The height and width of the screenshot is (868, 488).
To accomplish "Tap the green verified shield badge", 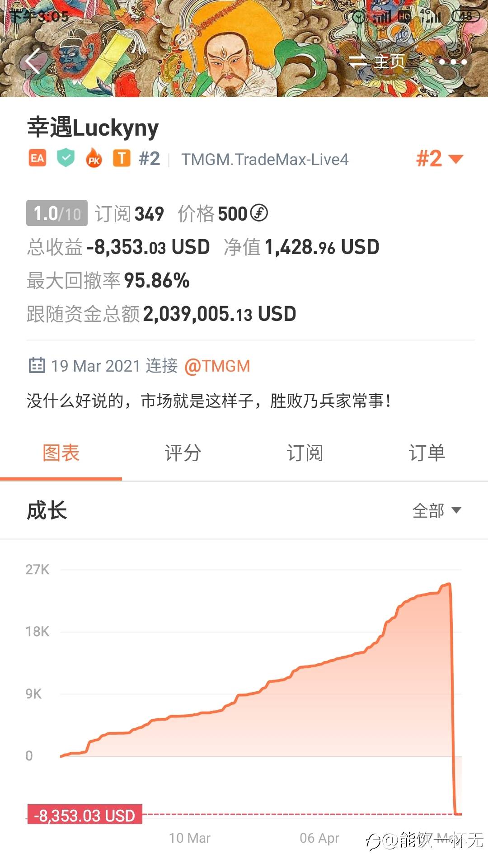I will pos(66,159).
